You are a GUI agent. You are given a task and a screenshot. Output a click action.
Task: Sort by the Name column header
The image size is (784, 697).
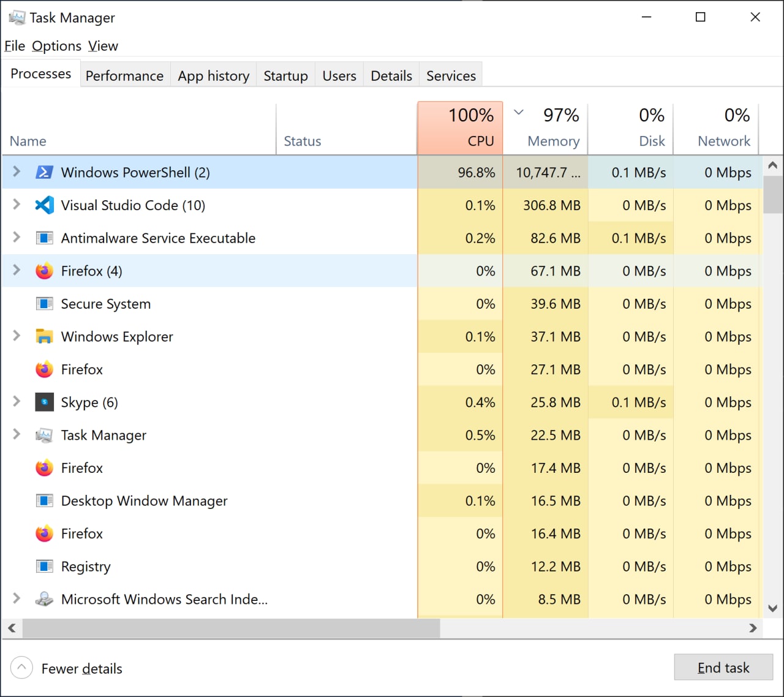139,128
